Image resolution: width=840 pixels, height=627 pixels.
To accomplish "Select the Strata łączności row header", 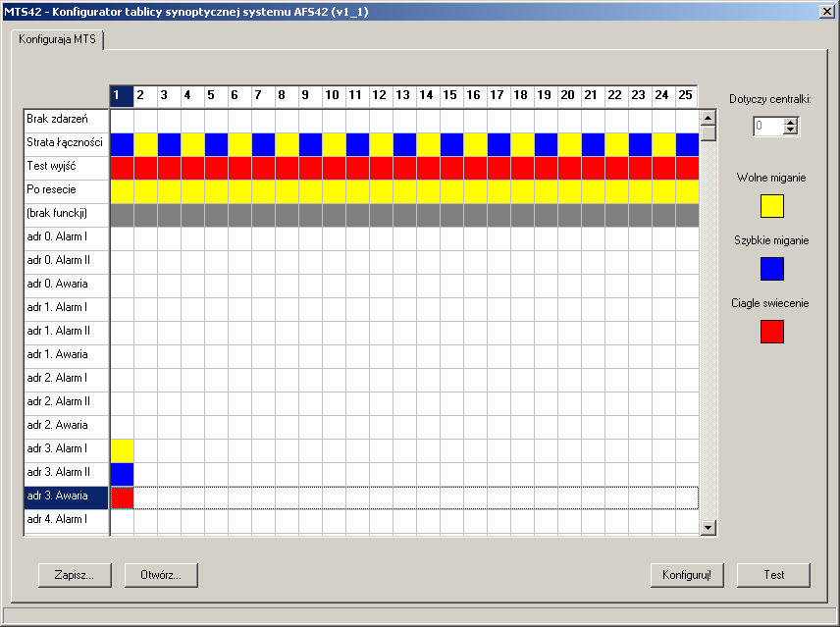I will tap(67, 144).
